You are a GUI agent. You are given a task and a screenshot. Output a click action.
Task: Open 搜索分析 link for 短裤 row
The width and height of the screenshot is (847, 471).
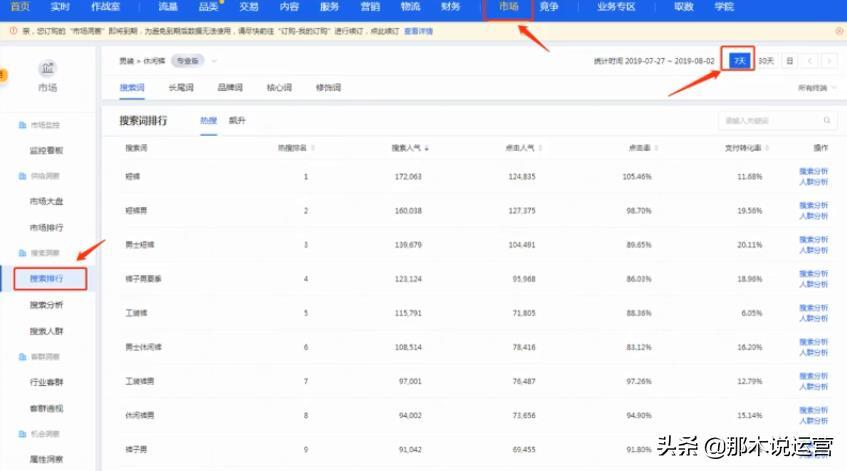(813, 171)
